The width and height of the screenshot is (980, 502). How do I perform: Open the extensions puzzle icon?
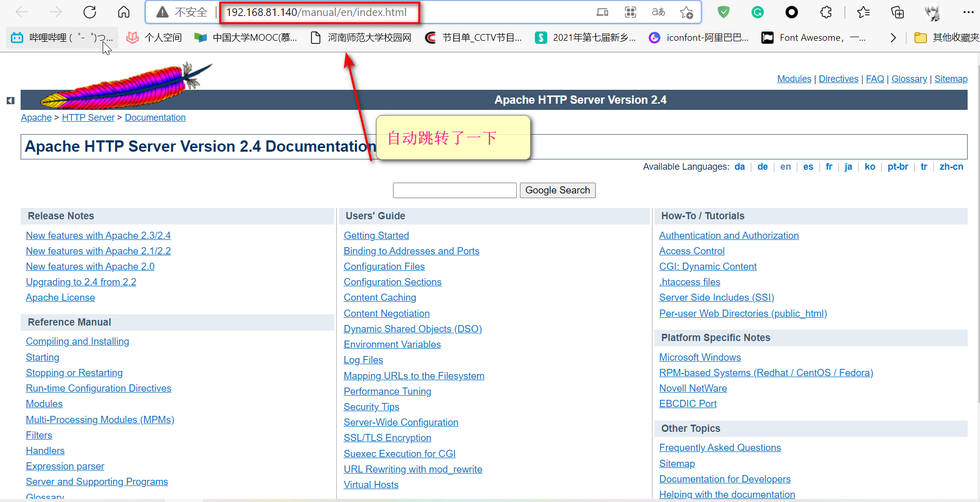(x=826, y=12)
